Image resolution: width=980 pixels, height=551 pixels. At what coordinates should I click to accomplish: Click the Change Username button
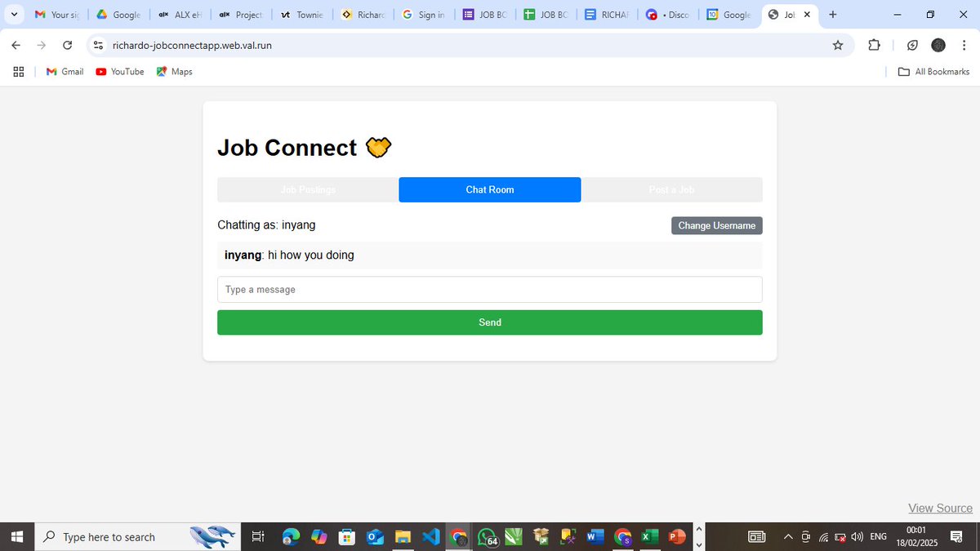pos(717,225)
